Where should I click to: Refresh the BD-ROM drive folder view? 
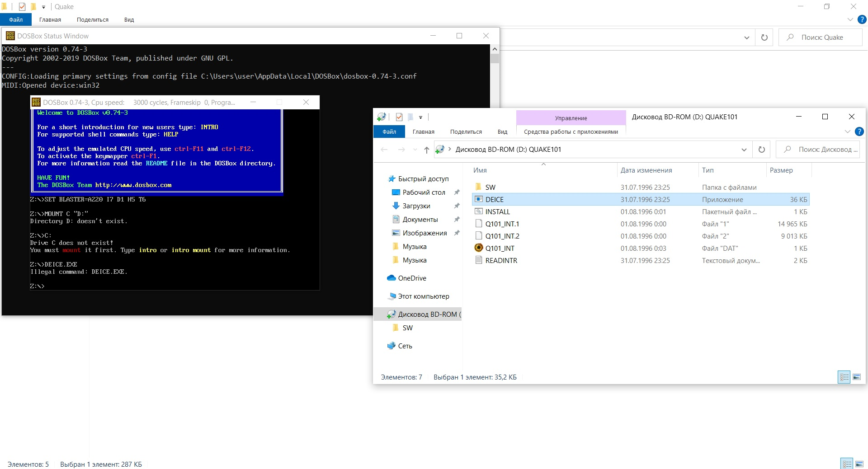[762, 150]
